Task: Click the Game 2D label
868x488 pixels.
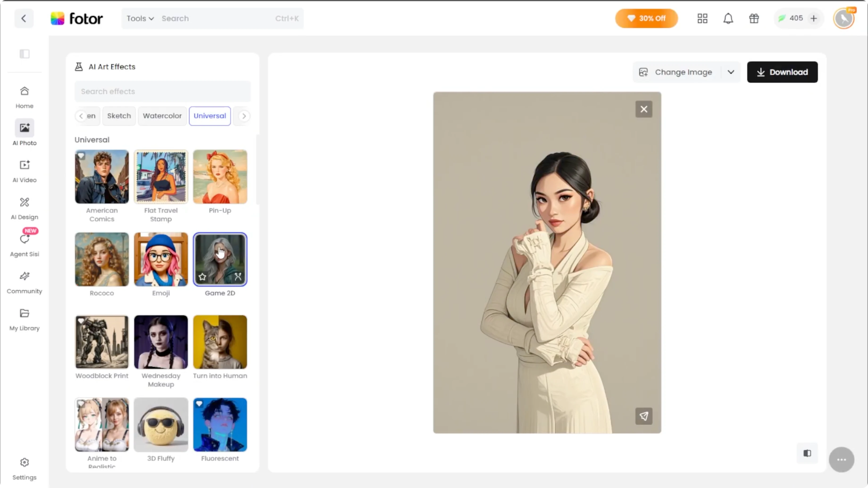Action: [x=220, y=293]
